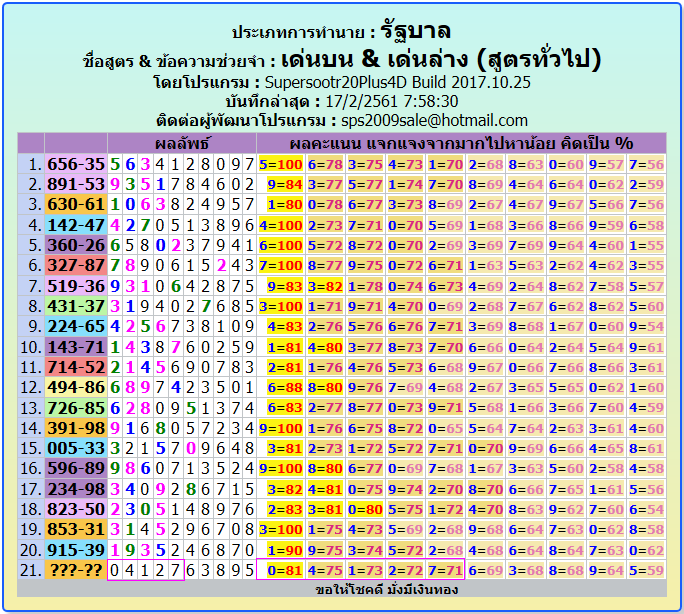This screenshot has height=614, width=684.
Task: Click score 4=100 in row 142-47
Action: 280,225
